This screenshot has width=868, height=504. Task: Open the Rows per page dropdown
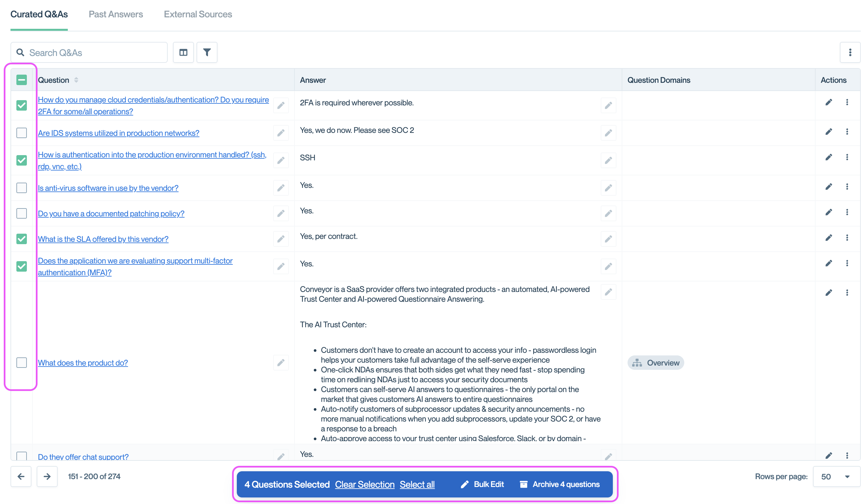coord(836,477)
